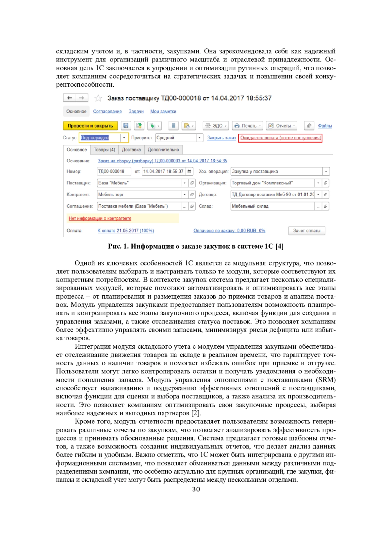Click the Закрыть заказ link

point(221,138)
